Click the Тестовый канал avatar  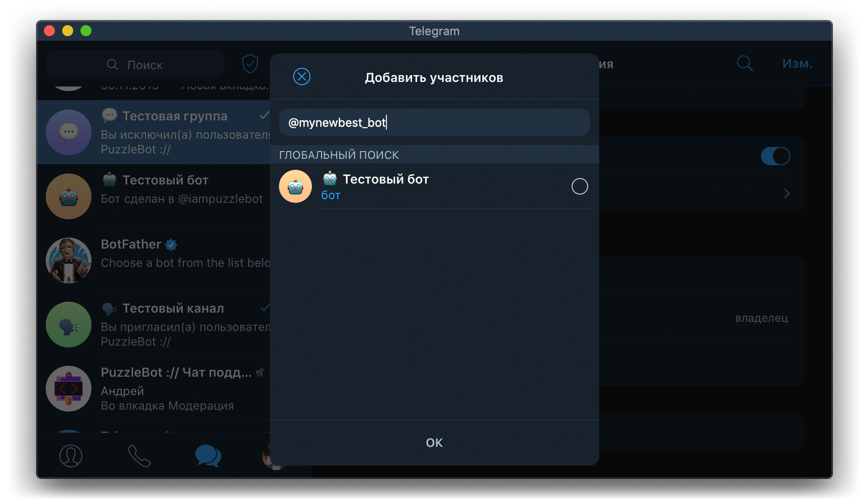coord(69,325)
